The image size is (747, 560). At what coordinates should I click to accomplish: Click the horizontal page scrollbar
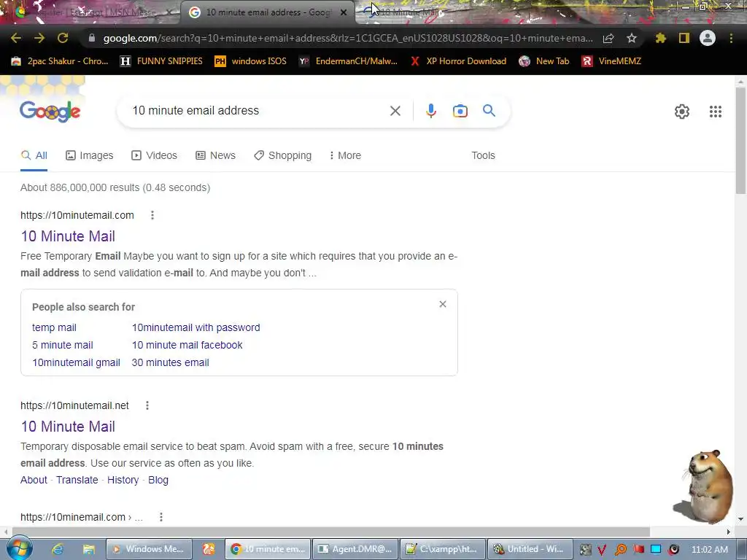click(330, 532)
